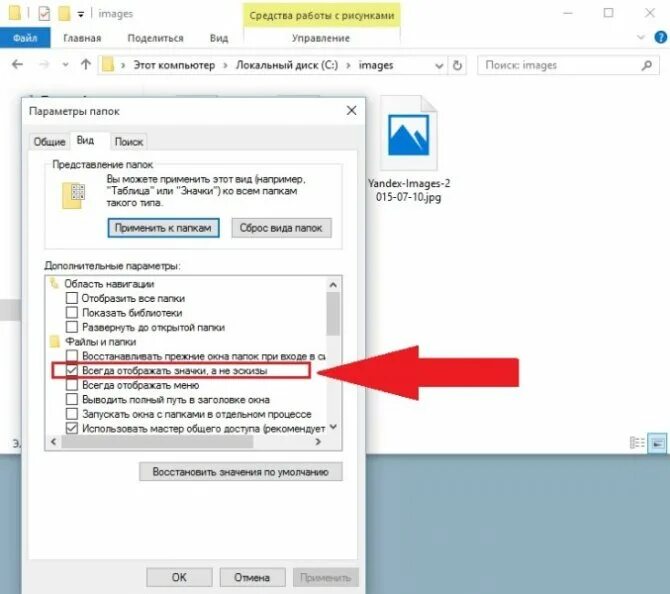Click the folder icon in the title bar
The image size is (670, 594).
(x=15, y=13)
